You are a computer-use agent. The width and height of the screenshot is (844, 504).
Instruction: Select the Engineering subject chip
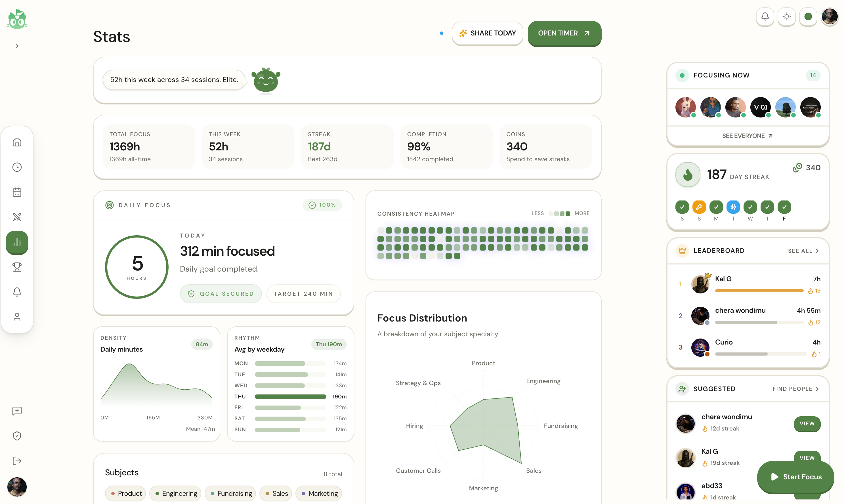coord(176,493)
